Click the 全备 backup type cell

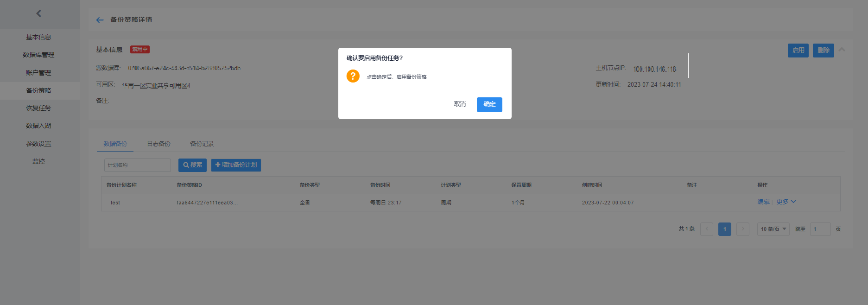click(x=305, y=203)
